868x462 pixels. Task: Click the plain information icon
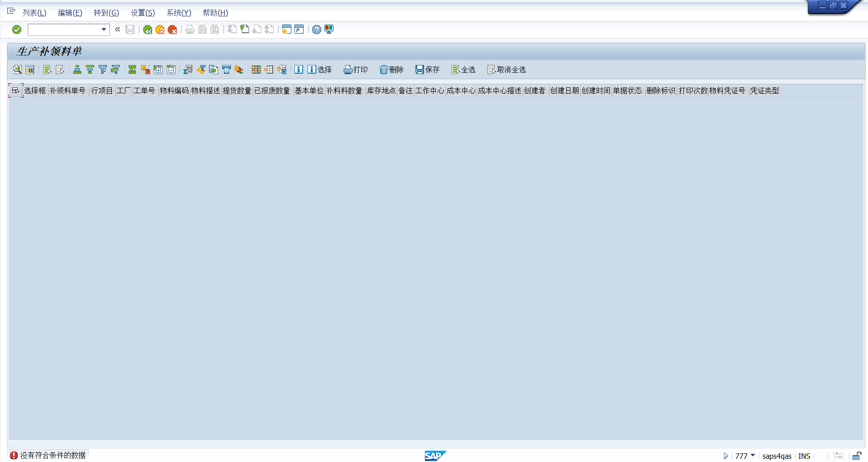click(299, 70)
